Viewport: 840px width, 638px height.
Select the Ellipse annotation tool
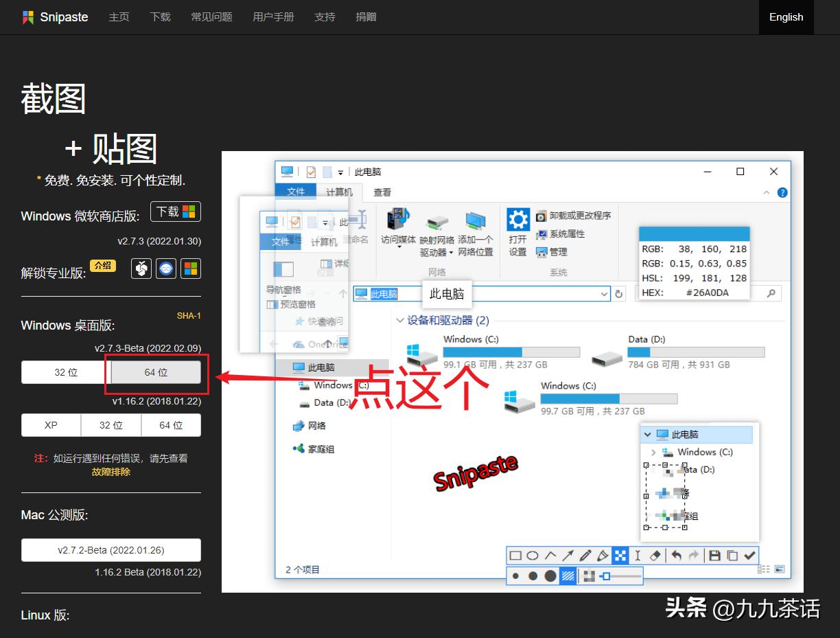point(533,556)
